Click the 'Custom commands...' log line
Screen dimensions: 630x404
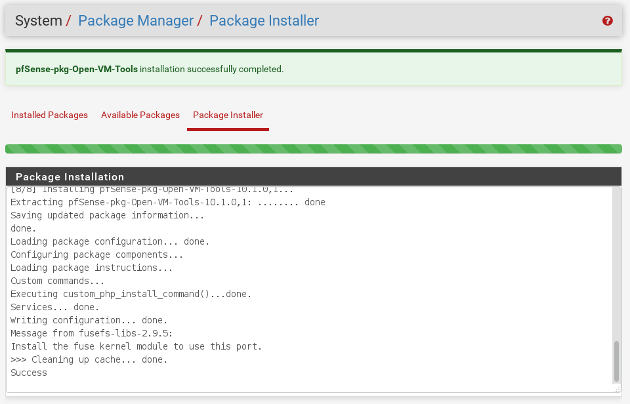tap(57, 281)
